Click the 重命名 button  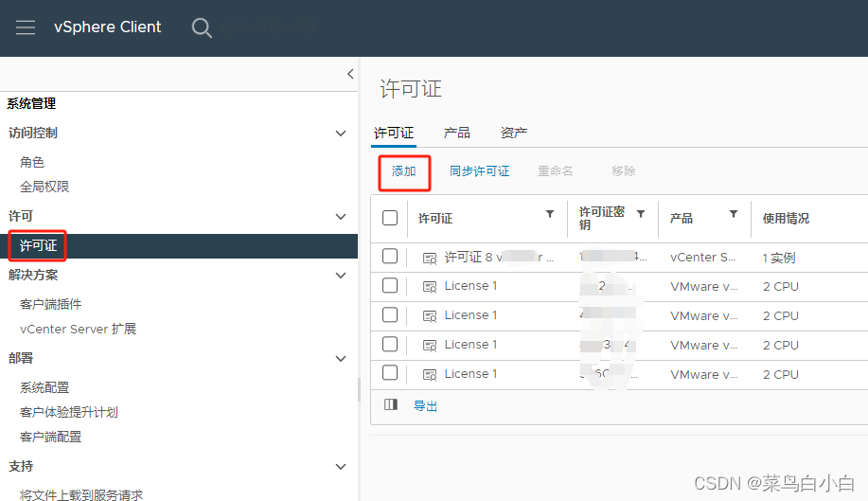point(556,171)
